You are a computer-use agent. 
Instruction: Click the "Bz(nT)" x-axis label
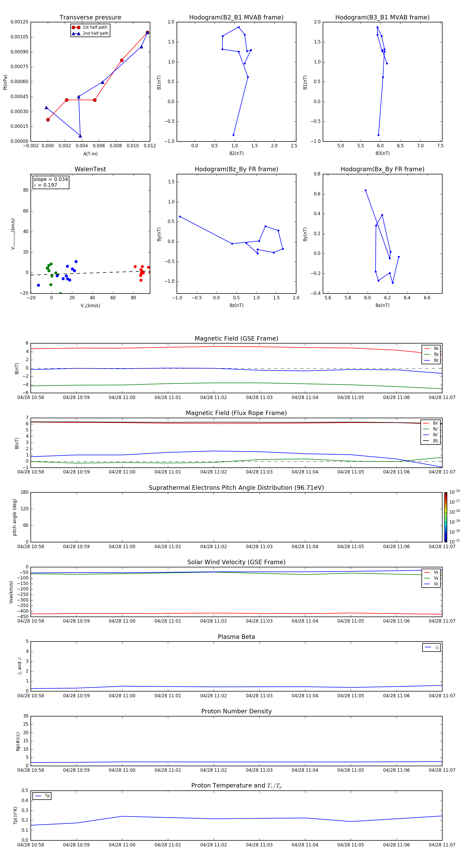coord(236,305)
